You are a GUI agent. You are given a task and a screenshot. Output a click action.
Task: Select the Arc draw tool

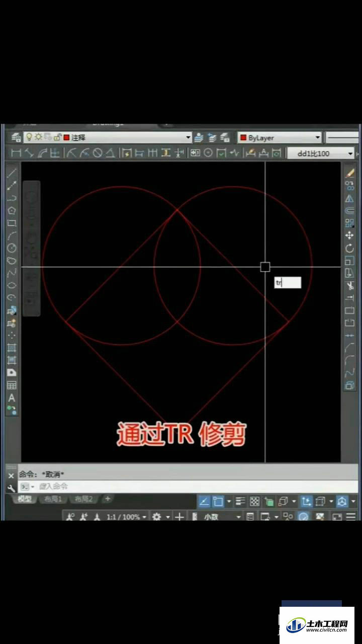pos(12,235)
